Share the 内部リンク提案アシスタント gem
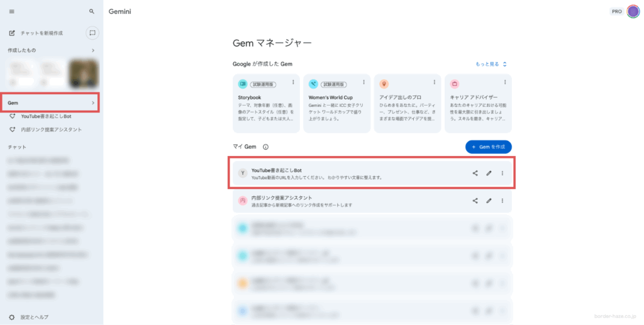644x325 pixels. pyautogui.click(x=475, y=201)
